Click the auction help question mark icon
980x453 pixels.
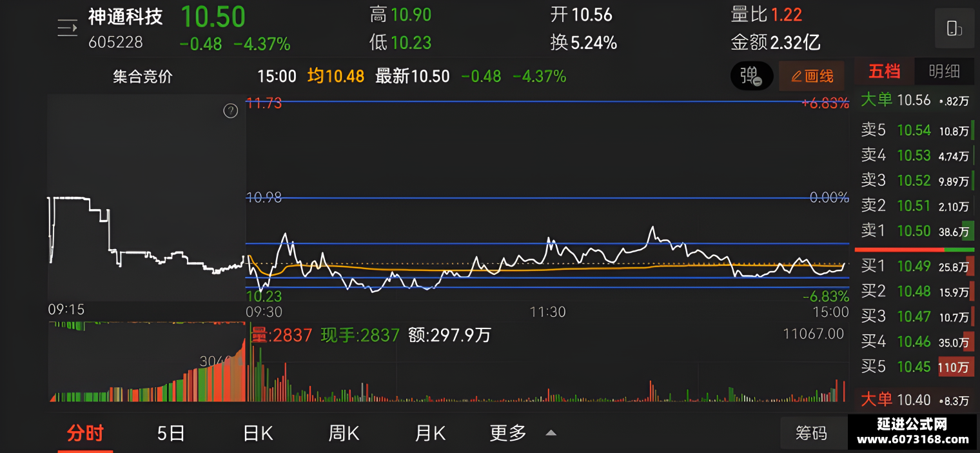(230, 111)
